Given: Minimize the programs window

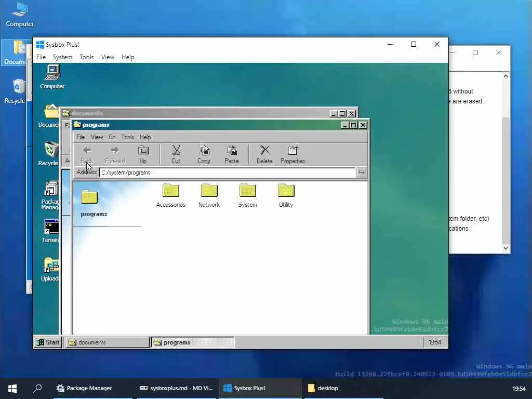Looking at the screenshot, I should click(x=345, y=125).
